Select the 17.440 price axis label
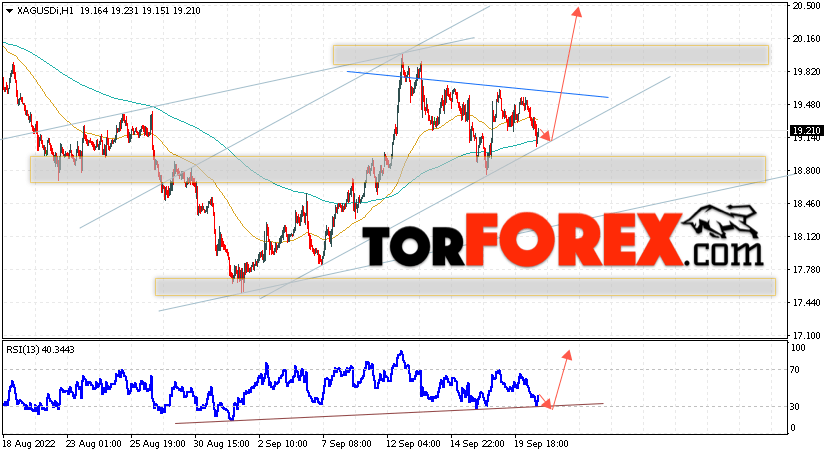 click(806, 302)
